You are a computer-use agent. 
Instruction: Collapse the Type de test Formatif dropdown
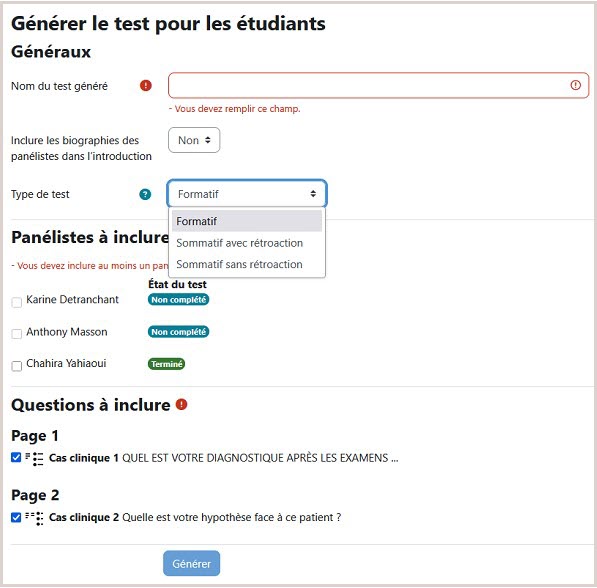247,193
